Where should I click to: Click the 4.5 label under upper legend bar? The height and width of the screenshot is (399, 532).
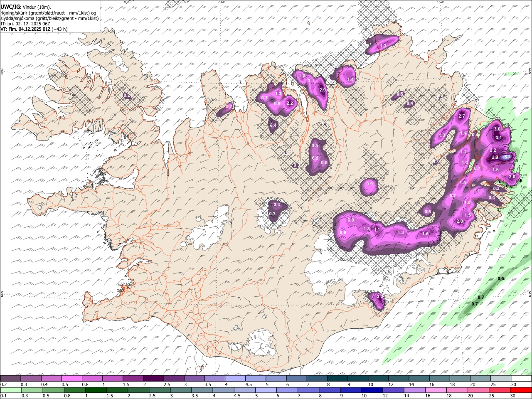click(x=248, y=384)
